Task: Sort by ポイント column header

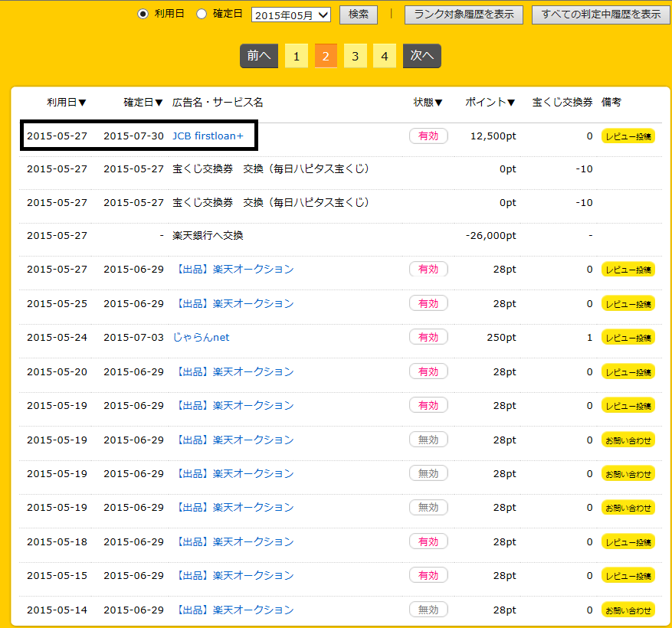Action: [490, 103]
